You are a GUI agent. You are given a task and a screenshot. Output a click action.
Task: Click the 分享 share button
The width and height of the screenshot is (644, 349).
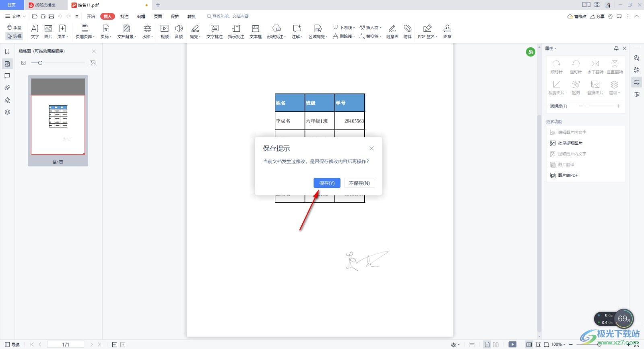coord(597,17)
